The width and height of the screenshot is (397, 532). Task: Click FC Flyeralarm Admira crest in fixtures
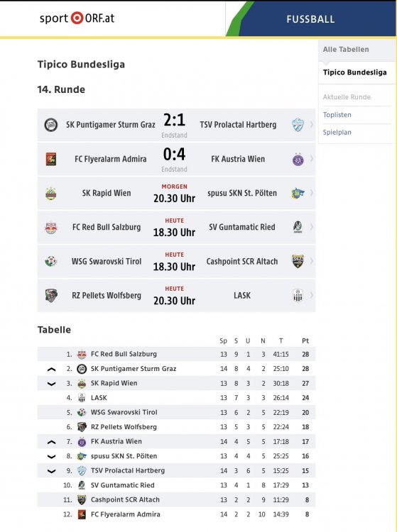coord(51,159)
